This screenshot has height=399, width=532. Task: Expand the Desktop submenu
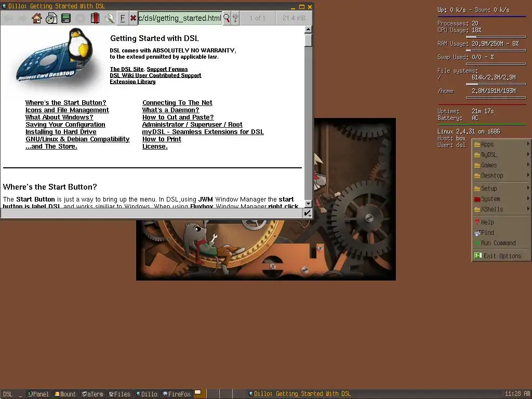501,176
